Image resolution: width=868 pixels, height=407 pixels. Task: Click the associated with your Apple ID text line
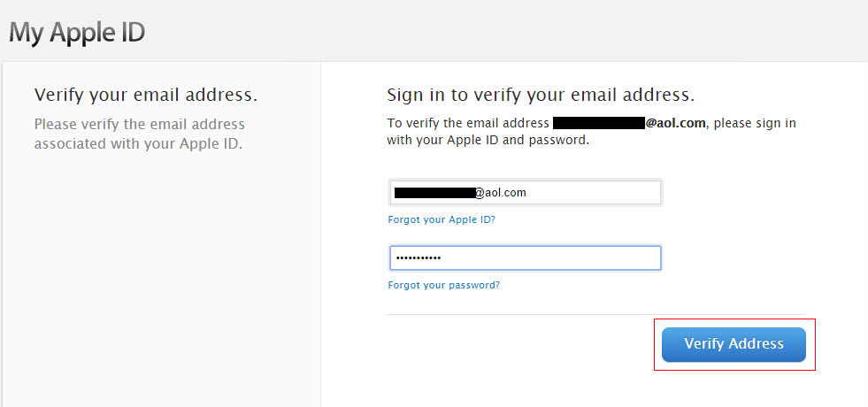[x=138, y=144]
